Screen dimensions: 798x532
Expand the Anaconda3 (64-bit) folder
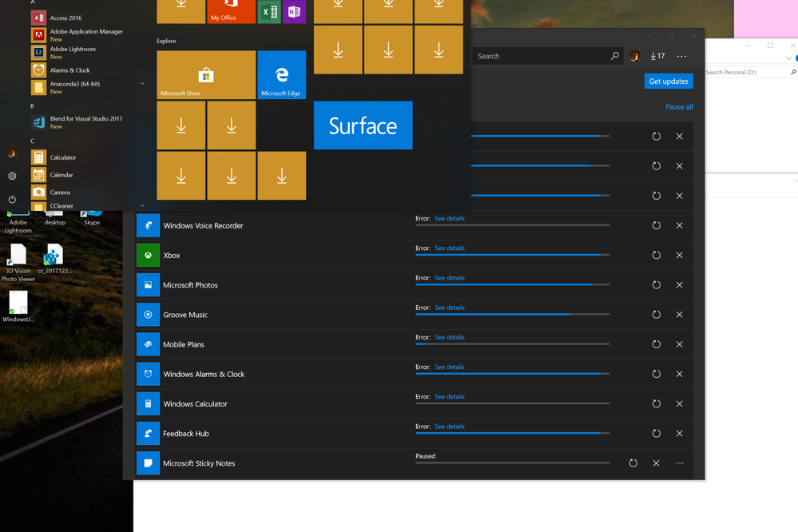coord(142,84)
